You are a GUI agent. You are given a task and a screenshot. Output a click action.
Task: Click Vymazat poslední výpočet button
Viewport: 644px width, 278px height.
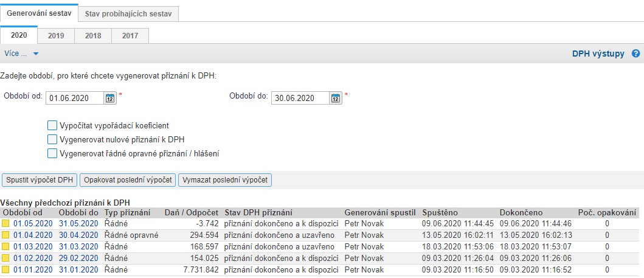click(225, 180)
